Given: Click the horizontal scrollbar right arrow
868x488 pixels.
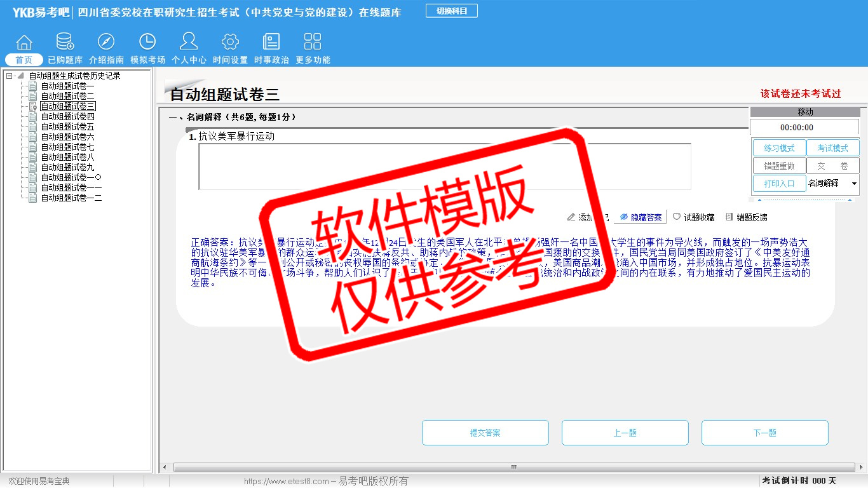Looking at the screenshot, I should coord(860,467).
